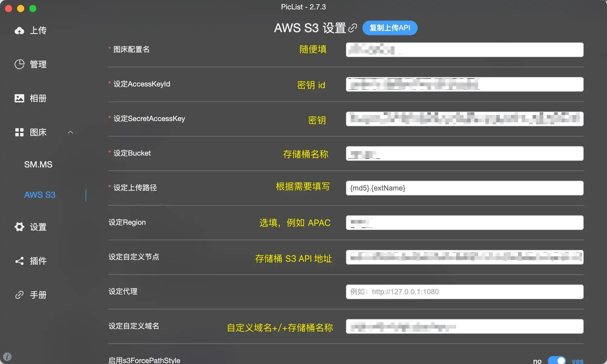607x364 pixels.
Task: Select the 相册 album icon
Action: pos(19,98)
